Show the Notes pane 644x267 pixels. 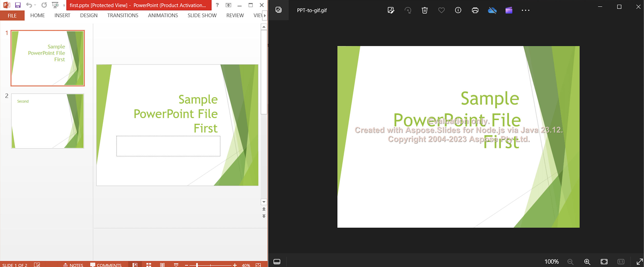(x=73, y=265)
